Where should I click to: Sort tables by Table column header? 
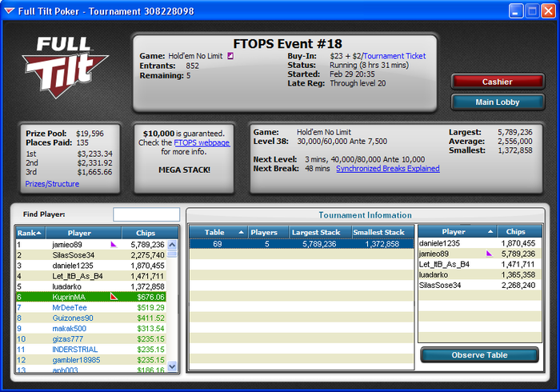pos(218,232)
